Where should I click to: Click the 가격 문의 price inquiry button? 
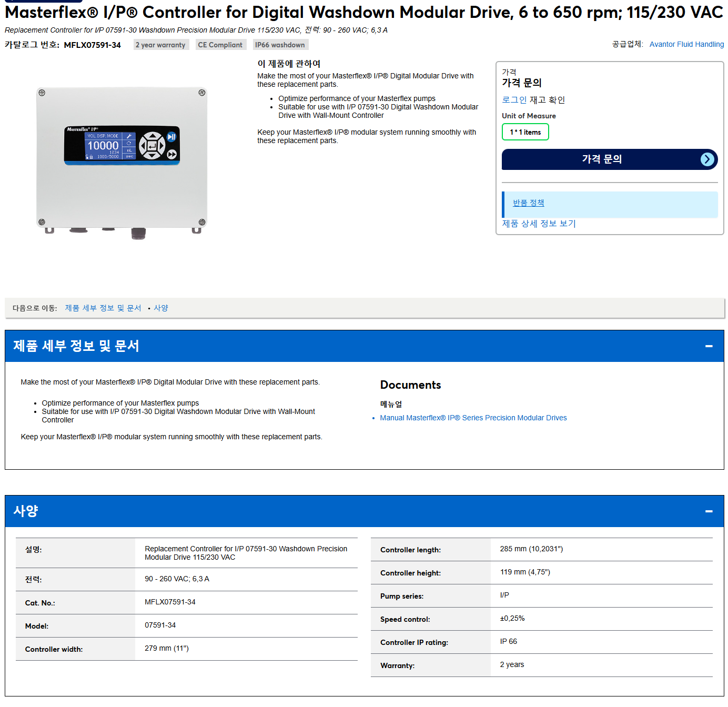tap(610, 159)
